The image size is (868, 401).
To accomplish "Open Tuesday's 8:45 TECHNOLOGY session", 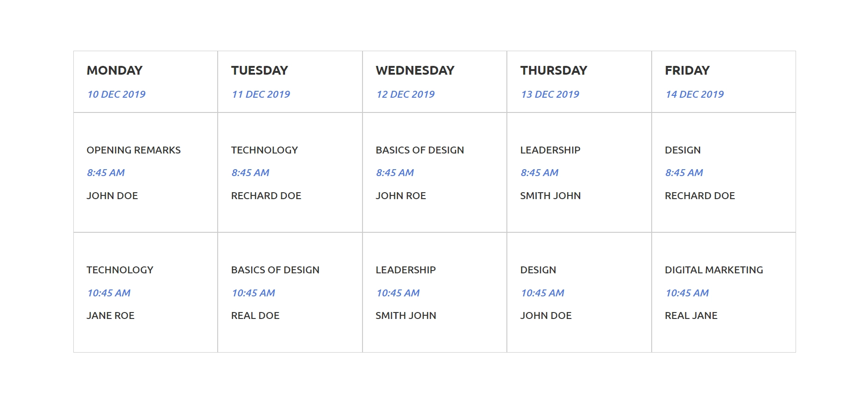I will pos(264,150).
